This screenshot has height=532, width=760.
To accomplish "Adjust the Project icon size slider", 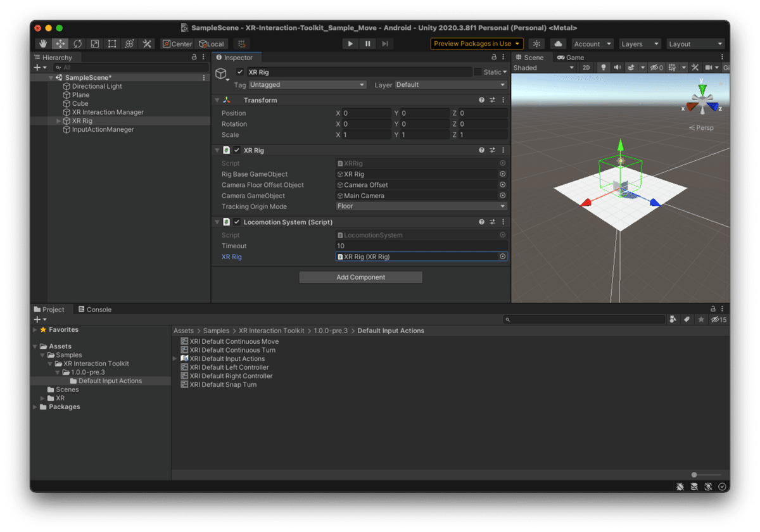I will (x=706, y=474).
